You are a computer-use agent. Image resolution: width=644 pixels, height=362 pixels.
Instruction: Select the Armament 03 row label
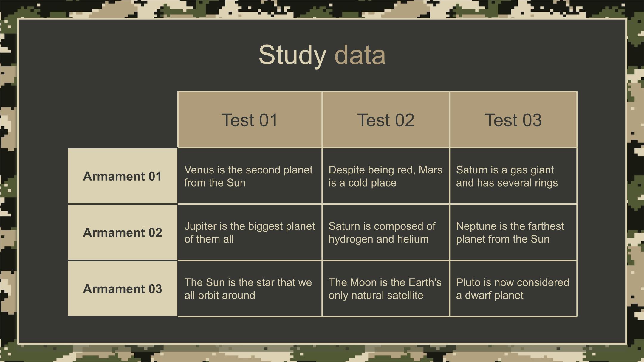pos(123,289)
